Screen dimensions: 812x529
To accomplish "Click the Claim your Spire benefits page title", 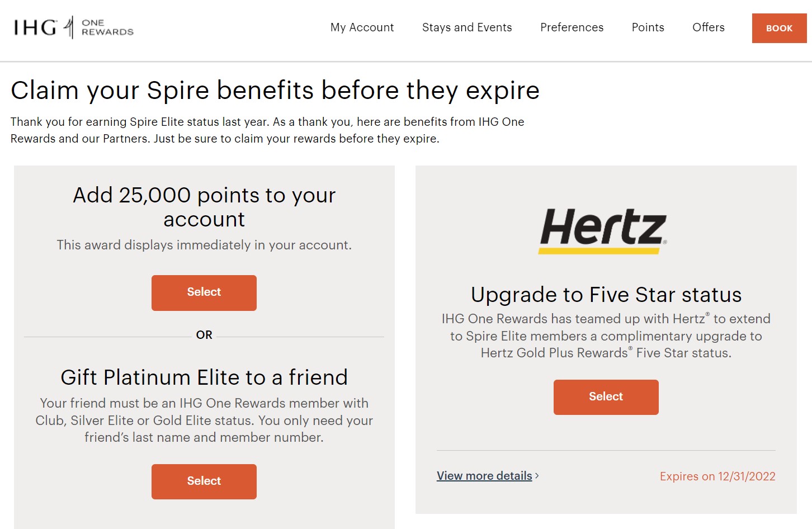I will [275, 91].
